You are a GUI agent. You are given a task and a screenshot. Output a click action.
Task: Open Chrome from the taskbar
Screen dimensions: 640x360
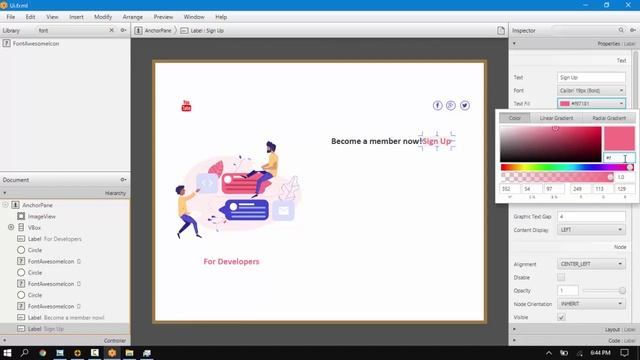42,353
